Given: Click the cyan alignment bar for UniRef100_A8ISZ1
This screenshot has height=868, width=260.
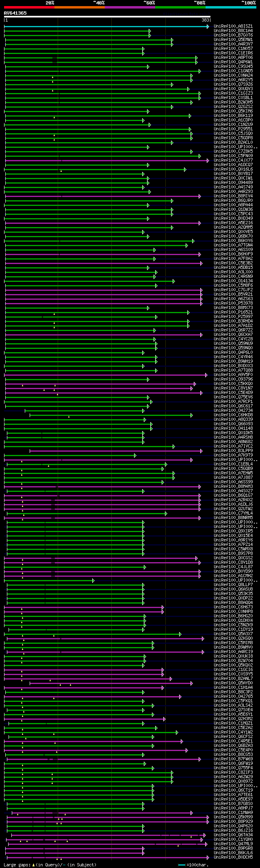Looking at the screenshot, I should point(107,26).
